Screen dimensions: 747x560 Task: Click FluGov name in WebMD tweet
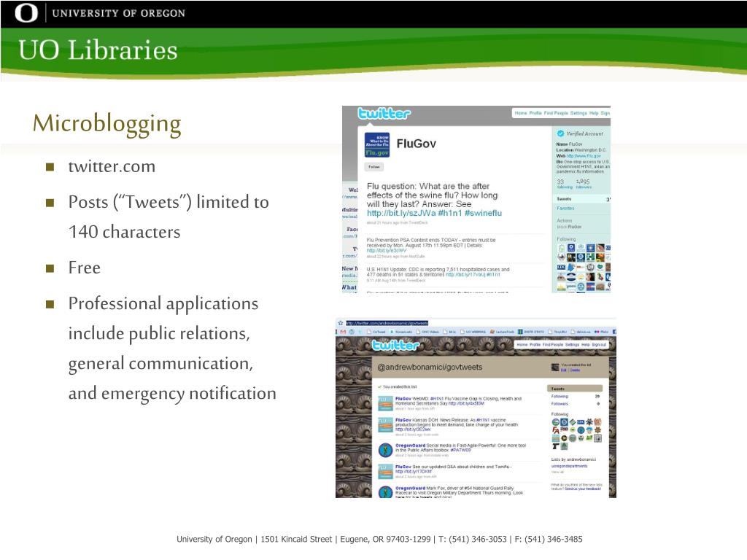(403, 399)
